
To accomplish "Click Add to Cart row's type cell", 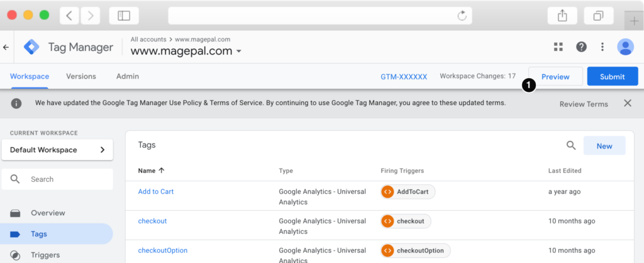I will click(x=323, y=197).
